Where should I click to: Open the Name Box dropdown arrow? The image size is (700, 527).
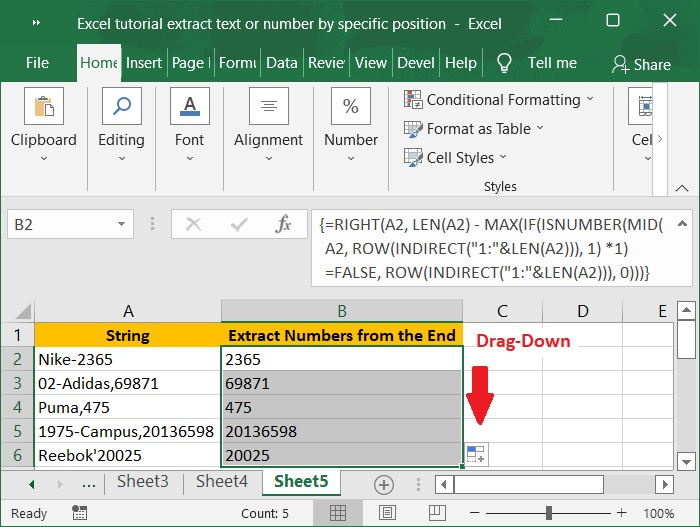[123, 224]
